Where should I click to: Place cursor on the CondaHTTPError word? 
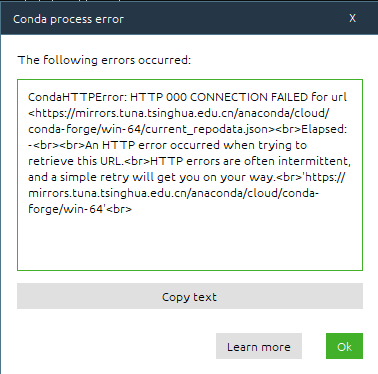[x=77, y=97]
